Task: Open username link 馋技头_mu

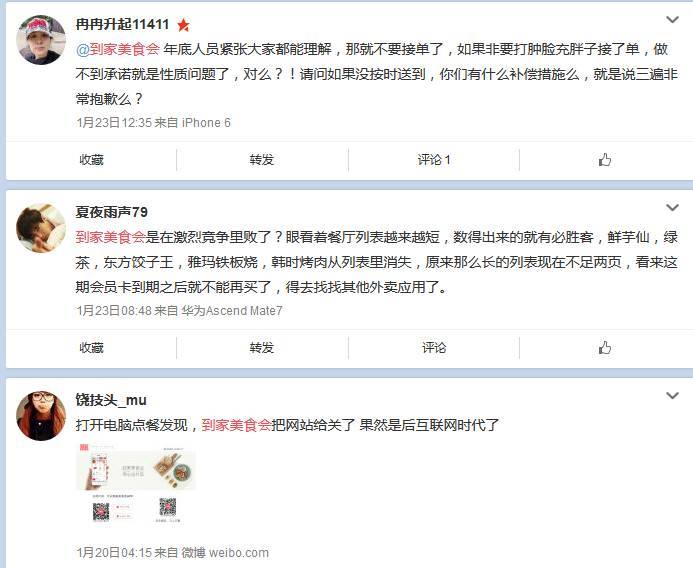Action: tap(111, 400)
